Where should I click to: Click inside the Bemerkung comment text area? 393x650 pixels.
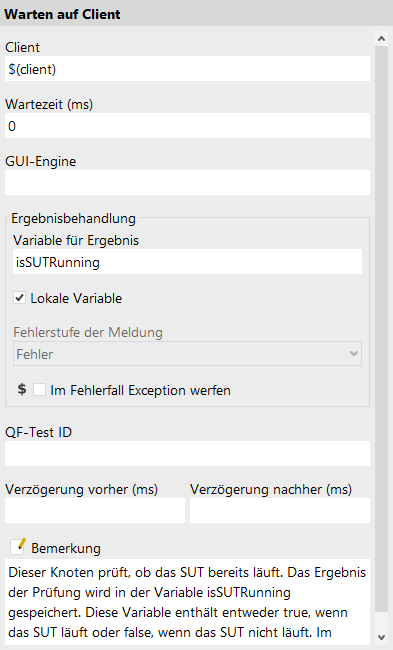click(187, 602)
